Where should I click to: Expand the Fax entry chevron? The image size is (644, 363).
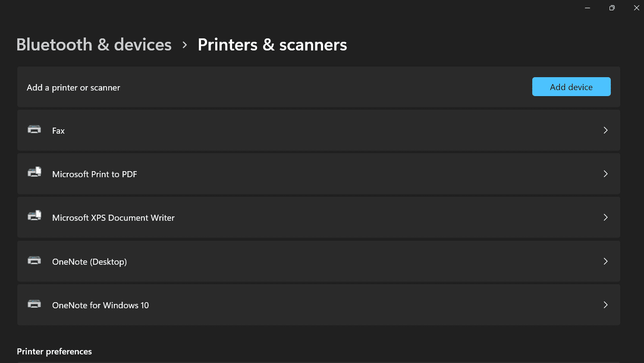pyautogui.click(x=606, y=130)
